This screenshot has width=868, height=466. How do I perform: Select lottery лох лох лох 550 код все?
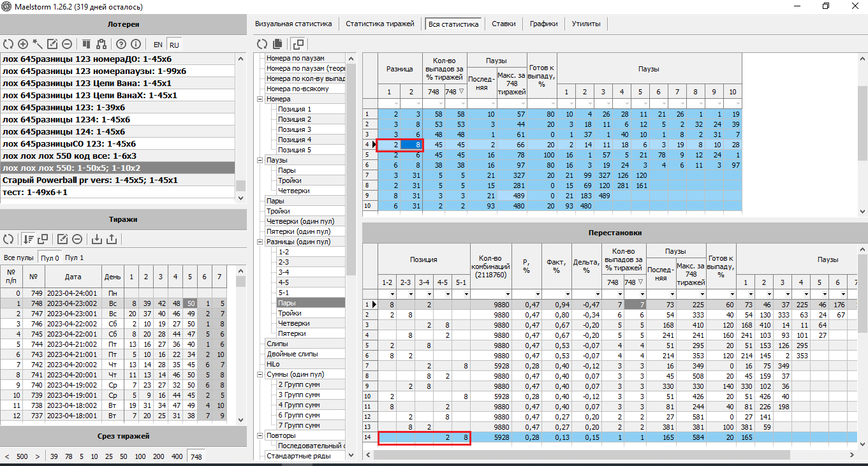[118, 156]
